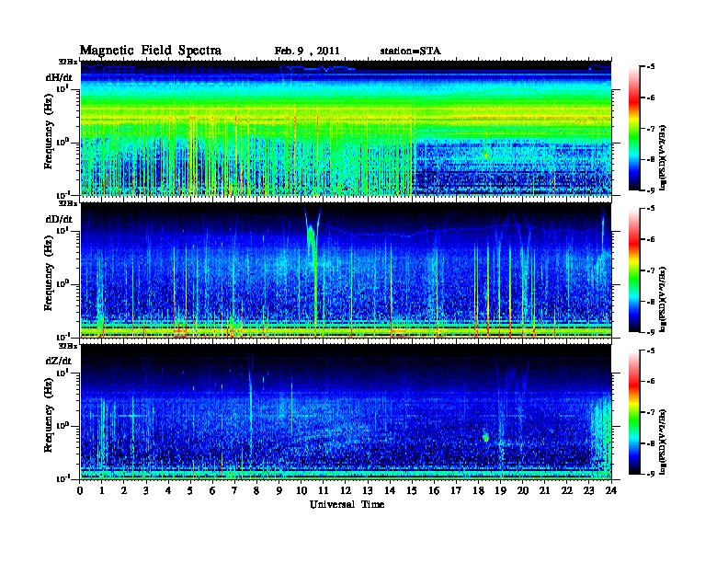The image size is (728, 563).
Task: Click the "Frequency (Hz)" label of dZ/dt panel
Action: 50,415
